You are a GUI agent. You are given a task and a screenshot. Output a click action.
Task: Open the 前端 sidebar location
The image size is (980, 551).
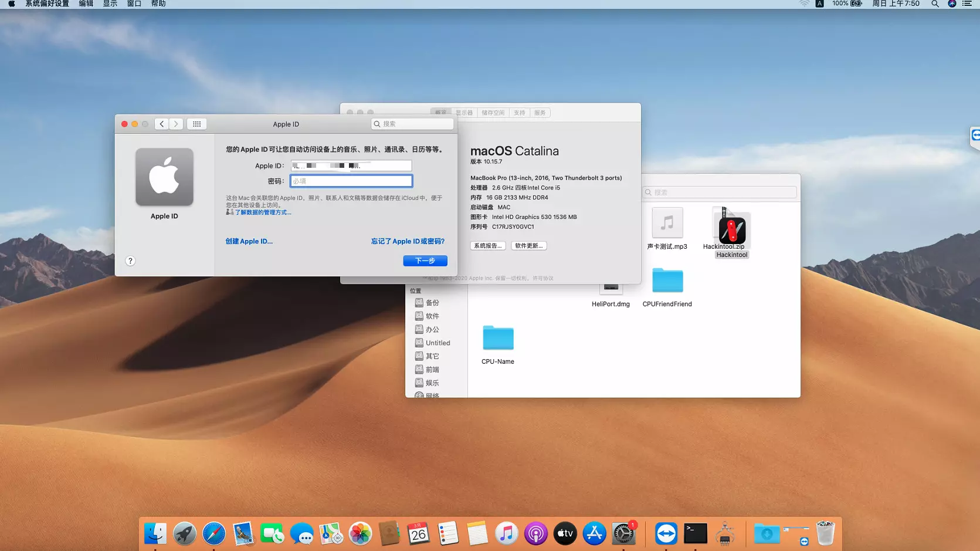click(x=432, y=369)
